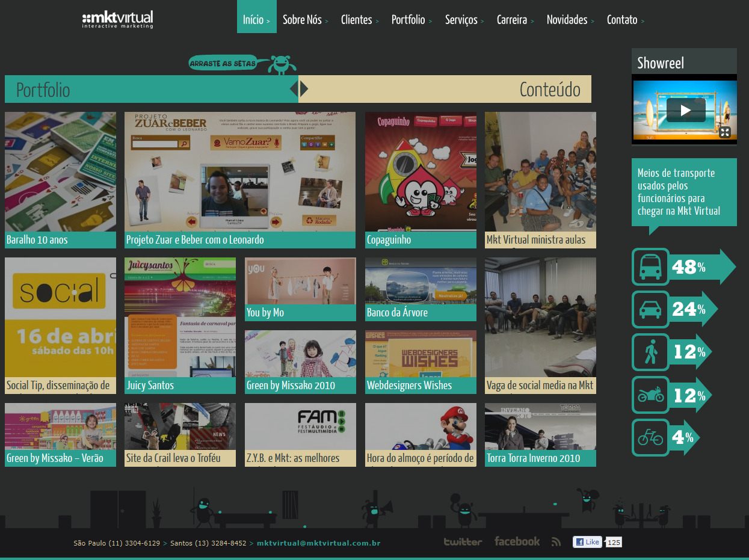Open the Projeto Zuar e Beber thumbnail

pos(240,172)
